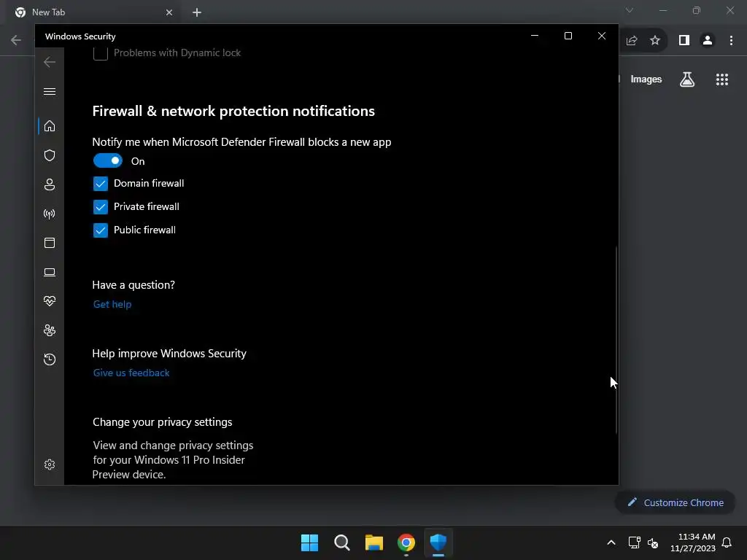Open taskbar Search icon
This screenshot has height=560, width=747.
(x=342, y=542)
